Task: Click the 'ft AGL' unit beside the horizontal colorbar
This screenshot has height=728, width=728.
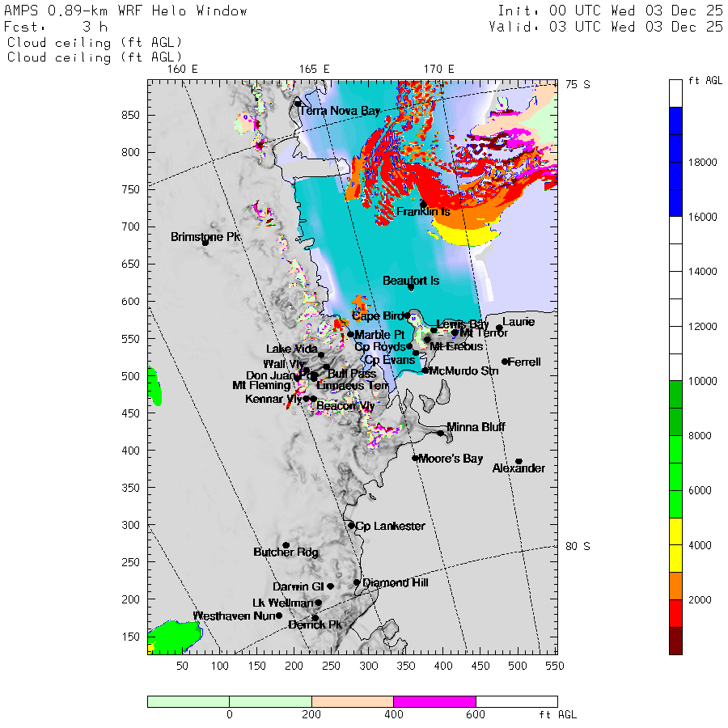Action: pos(557,714)
